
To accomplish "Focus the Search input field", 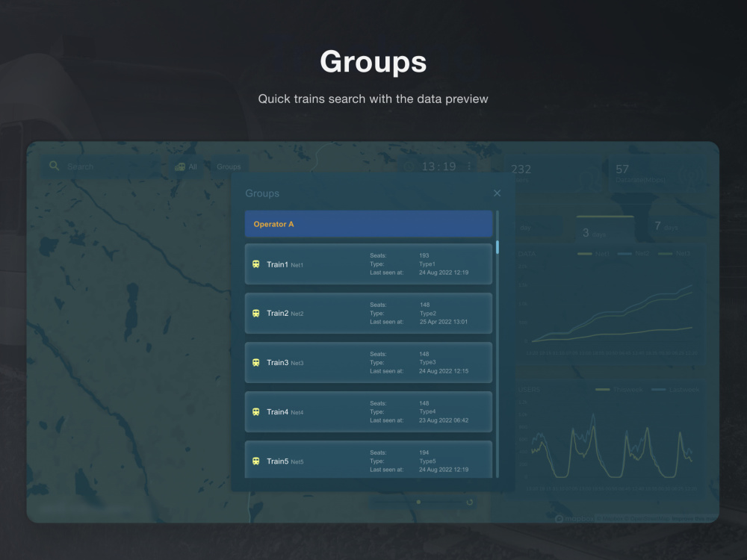I will click(x=101, y=167).
